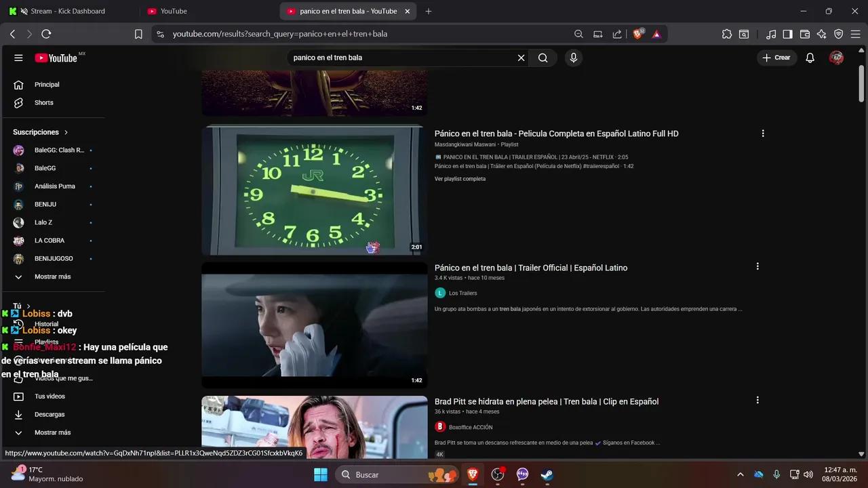Screen dimensions: 868x488
Task: Open the Windows Start menu
Action: pyautogui.click(x=321, y=474)
